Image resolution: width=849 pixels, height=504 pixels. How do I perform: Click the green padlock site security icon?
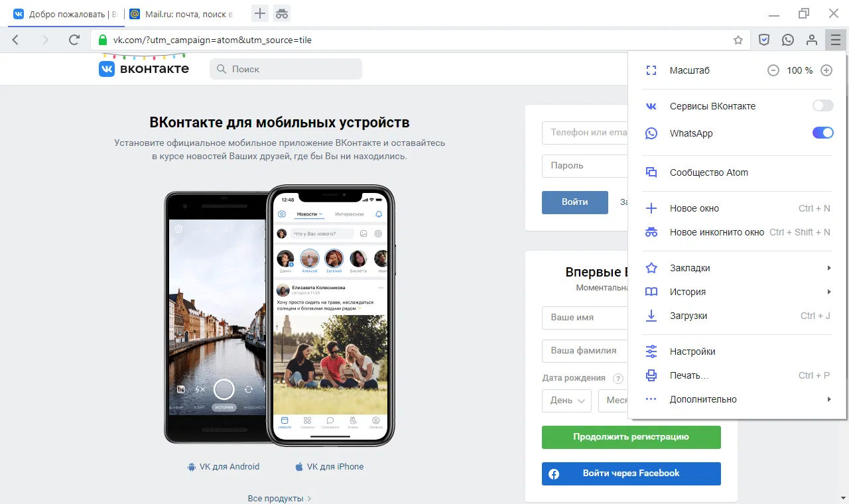[102, 40]
